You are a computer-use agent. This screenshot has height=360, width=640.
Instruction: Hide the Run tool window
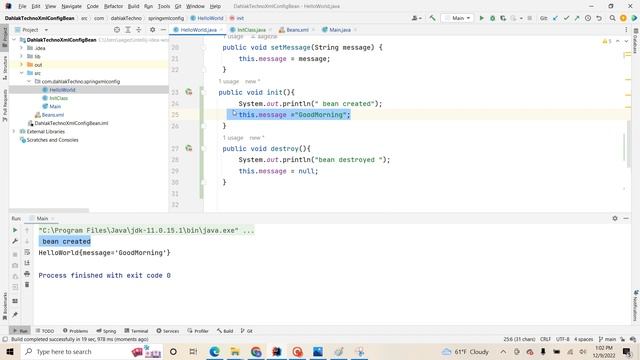(x=626, y=218)
